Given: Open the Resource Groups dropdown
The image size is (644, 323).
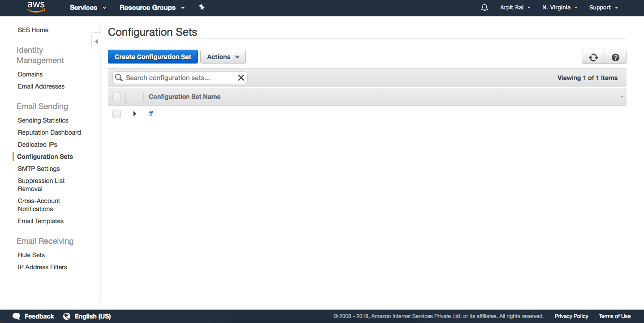Looking at the screenshot, I should point(152,8).
